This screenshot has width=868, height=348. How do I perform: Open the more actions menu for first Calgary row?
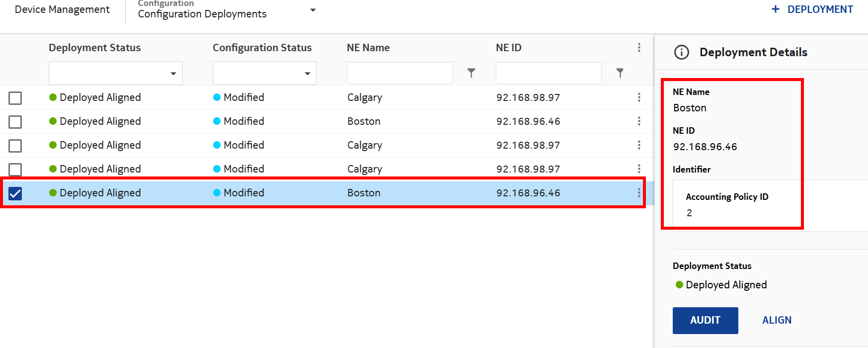coord(639,97)
